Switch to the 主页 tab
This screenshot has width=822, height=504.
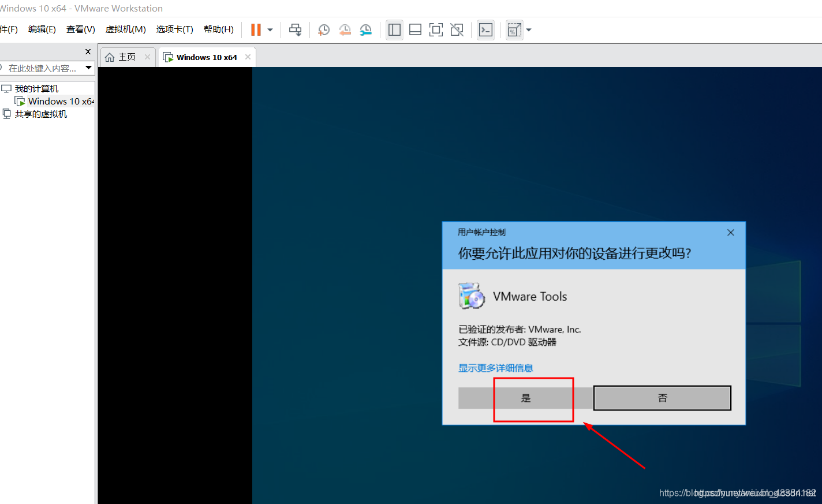coord(128,57)
